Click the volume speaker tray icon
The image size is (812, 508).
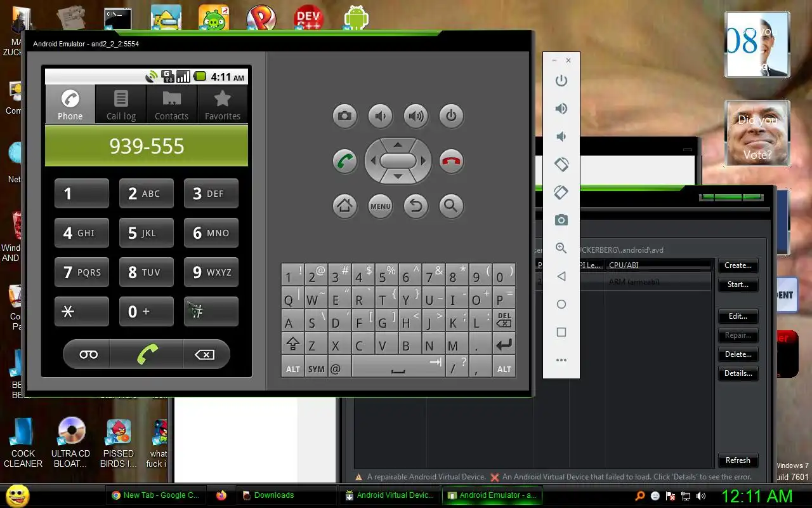[x=701, y=496]
